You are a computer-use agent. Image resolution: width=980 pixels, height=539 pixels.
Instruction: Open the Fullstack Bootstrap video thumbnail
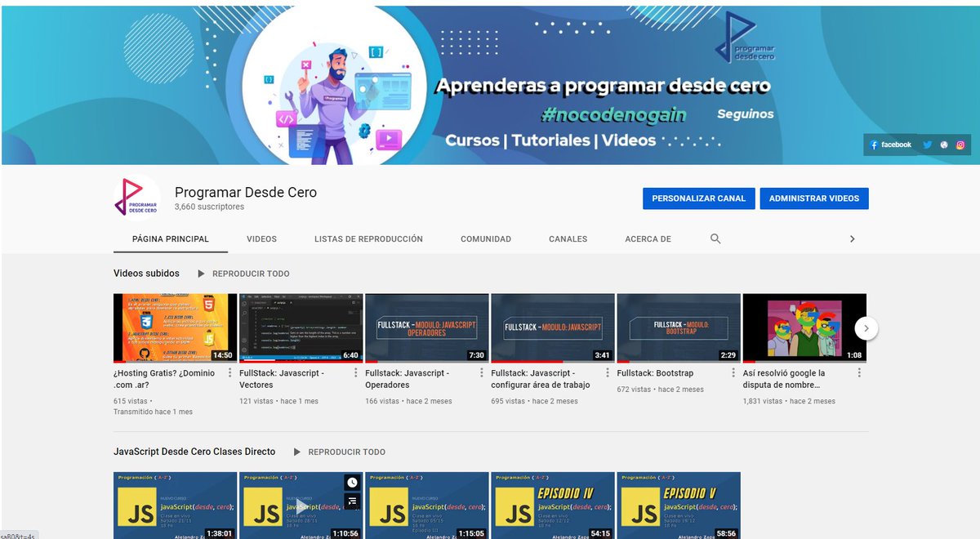[x=679, y=328]
